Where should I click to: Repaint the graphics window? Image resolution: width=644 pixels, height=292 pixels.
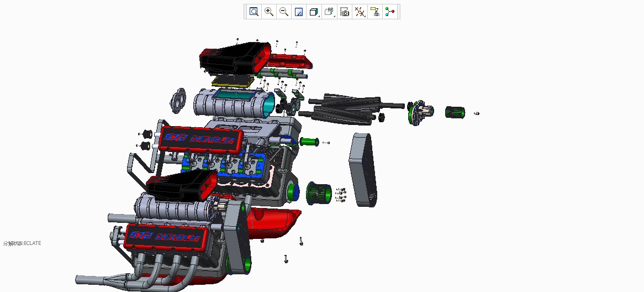[299, 12]
